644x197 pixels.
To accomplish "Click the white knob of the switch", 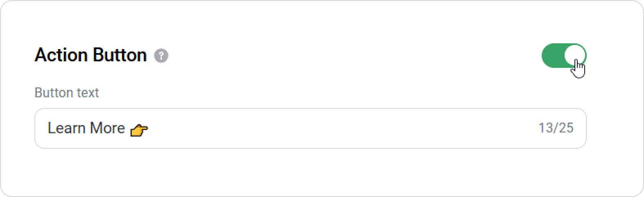I will 575,56.
